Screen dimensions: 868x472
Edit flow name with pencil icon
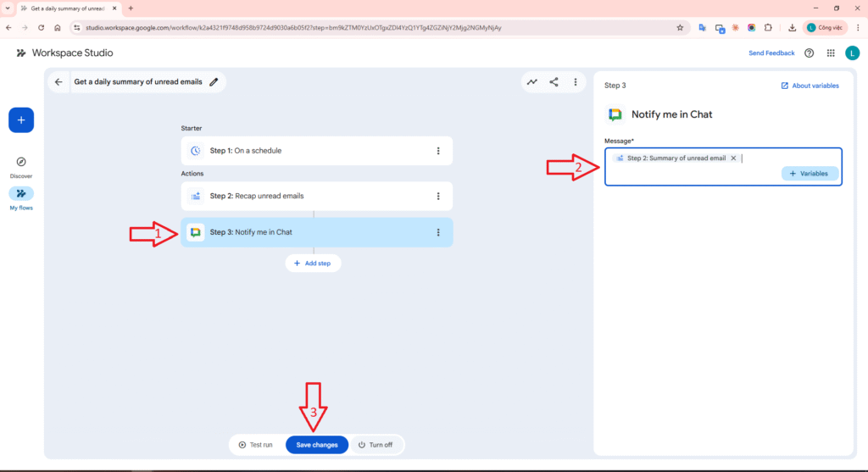point(214,82)
